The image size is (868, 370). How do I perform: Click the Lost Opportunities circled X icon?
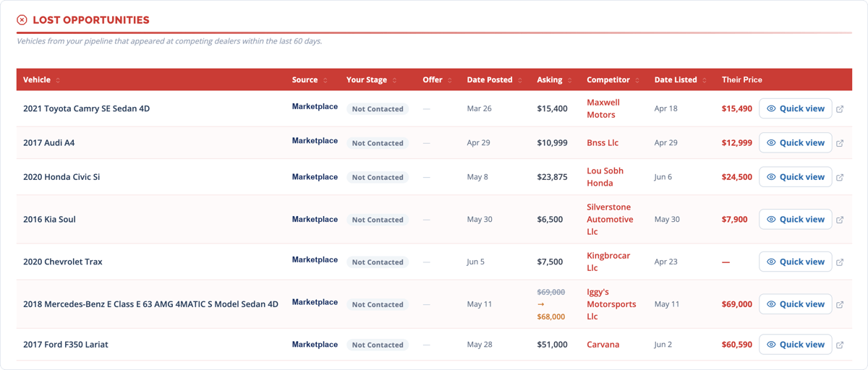tap(22, 20)
